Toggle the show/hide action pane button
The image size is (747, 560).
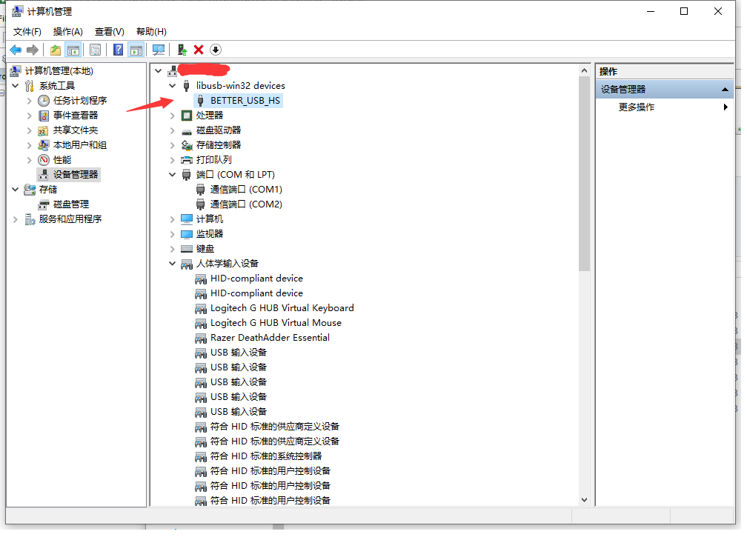click(136, 50)
